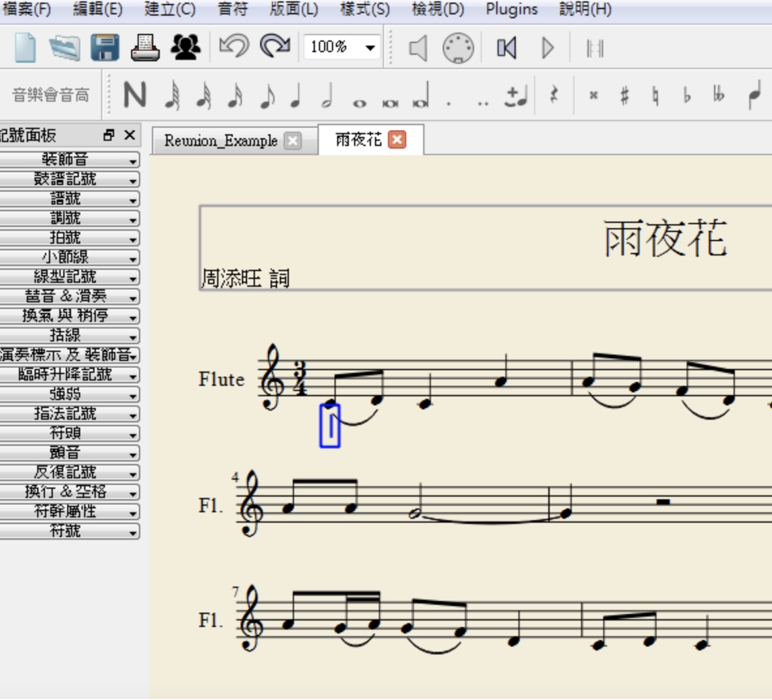Expand the 調號 palette
772x700 pixels.
click(x=69, y=218)
